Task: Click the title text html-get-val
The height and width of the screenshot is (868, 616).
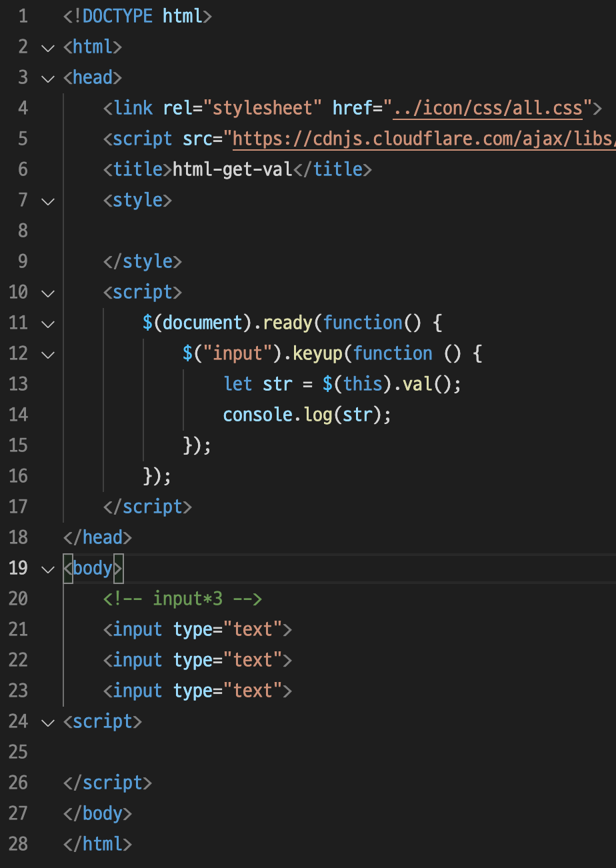Action: pos(233,169)
